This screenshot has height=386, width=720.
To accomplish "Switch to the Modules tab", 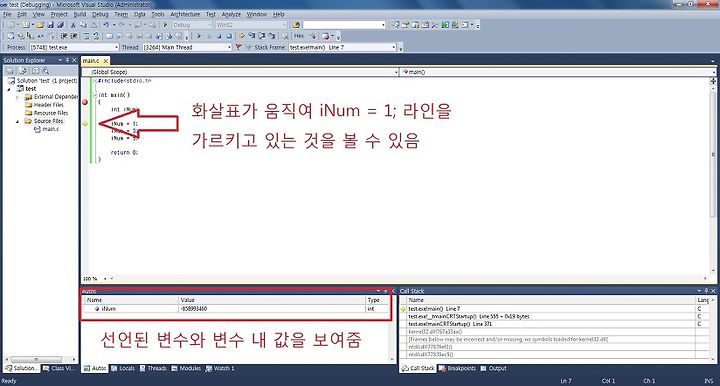I will [x=186, y=368].
